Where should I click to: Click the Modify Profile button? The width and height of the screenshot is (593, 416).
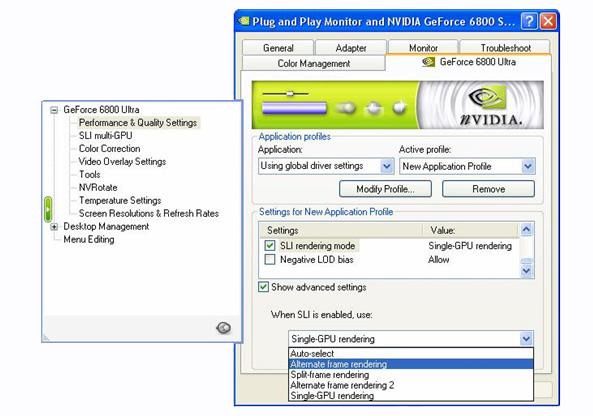[x=385, y=189]
